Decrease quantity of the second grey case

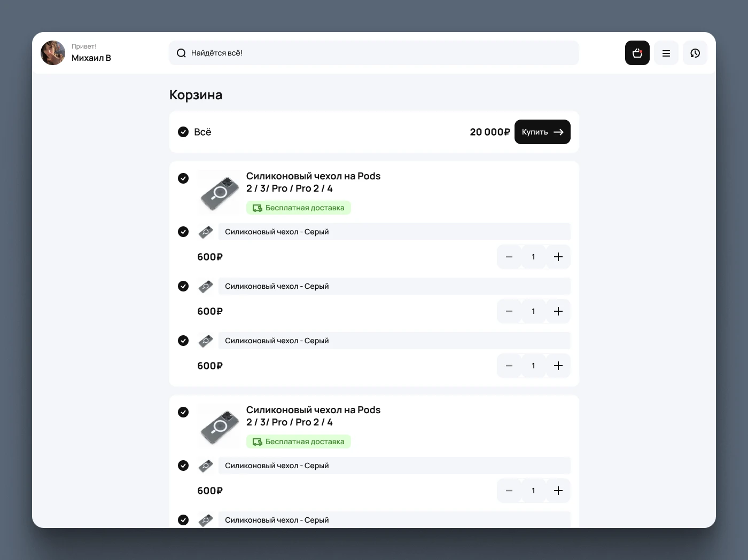coord(509,311)
